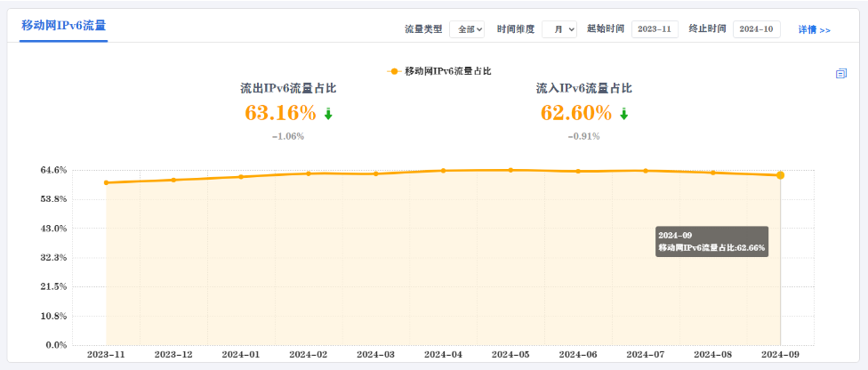868x370 pixels.
Task: Select the 2024-01 data point on the line
Action: click(x=241, y=177)
